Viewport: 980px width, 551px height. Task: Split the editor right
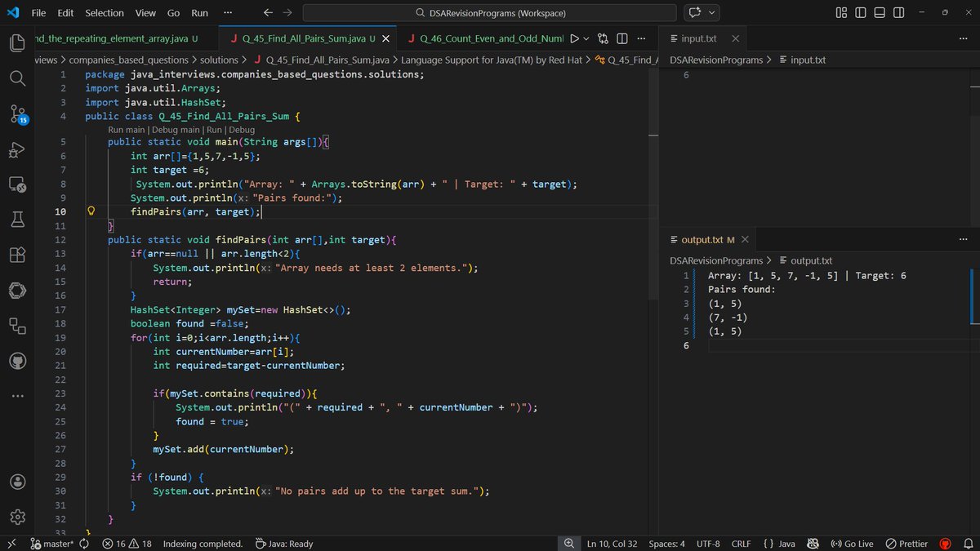[621, 38]
